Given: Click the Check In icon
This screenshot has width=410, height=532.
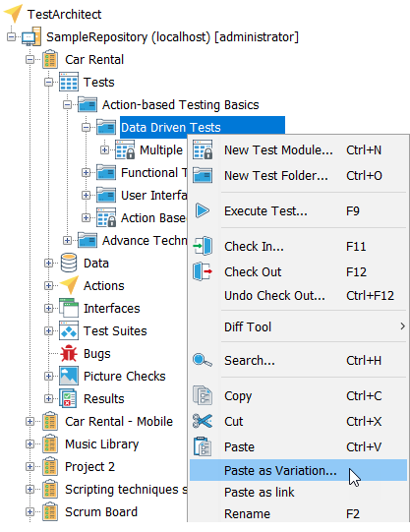Looking at the screenshot, I should tap(203, 246).
